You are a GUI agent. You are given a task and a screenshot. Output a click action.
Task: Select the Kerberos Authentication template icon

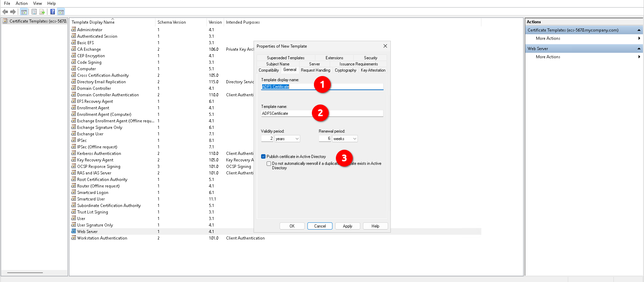(x=73, y=153)
